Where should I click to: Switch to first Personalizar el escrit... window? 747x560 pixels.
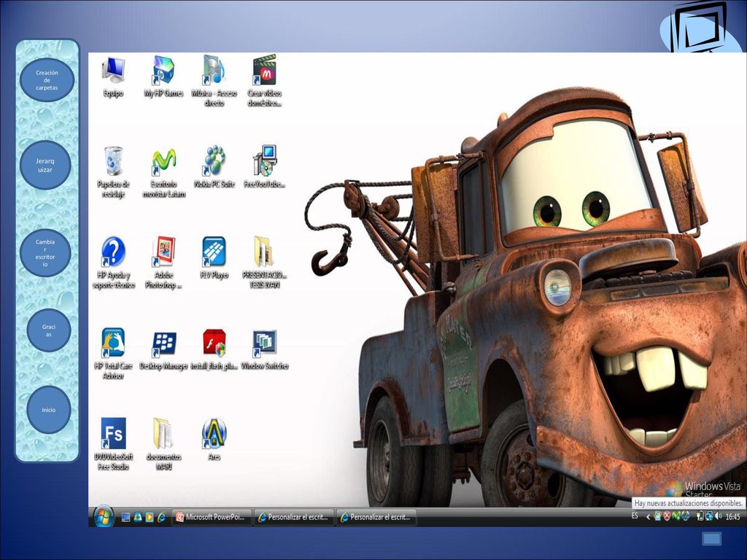(x=294, y=517)
